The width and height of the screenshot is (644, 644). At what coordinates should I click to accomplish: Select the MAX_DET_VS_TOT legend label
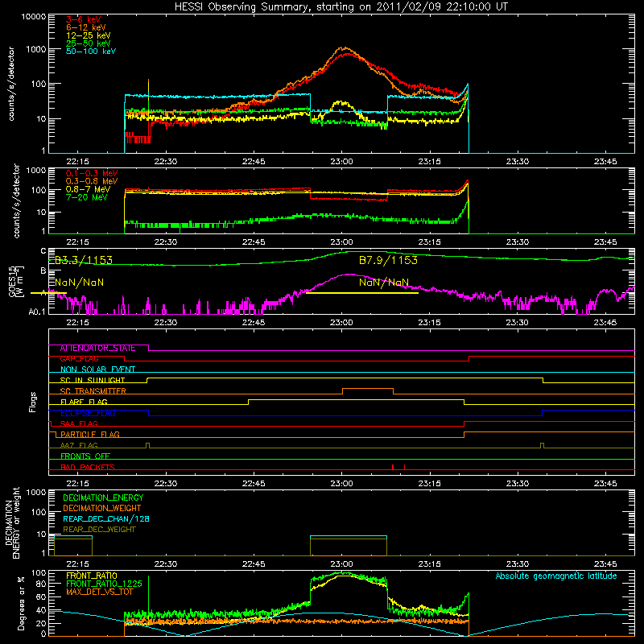coord(99,592)
